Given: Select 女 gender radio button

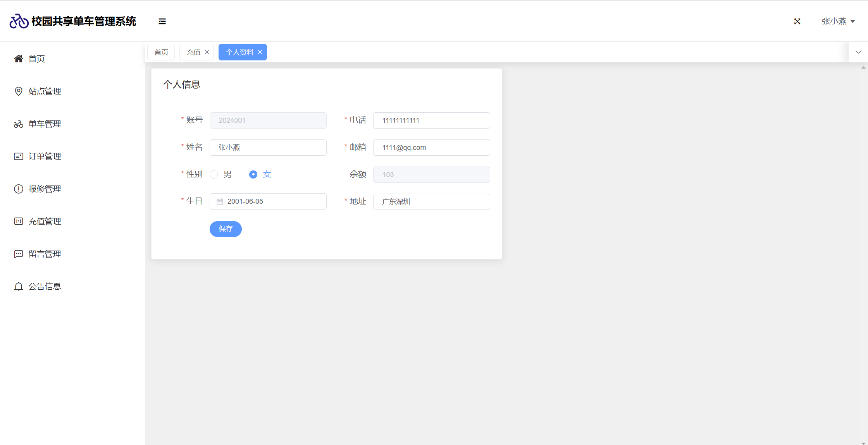Looking at the screenshot, I should [253, 174].
